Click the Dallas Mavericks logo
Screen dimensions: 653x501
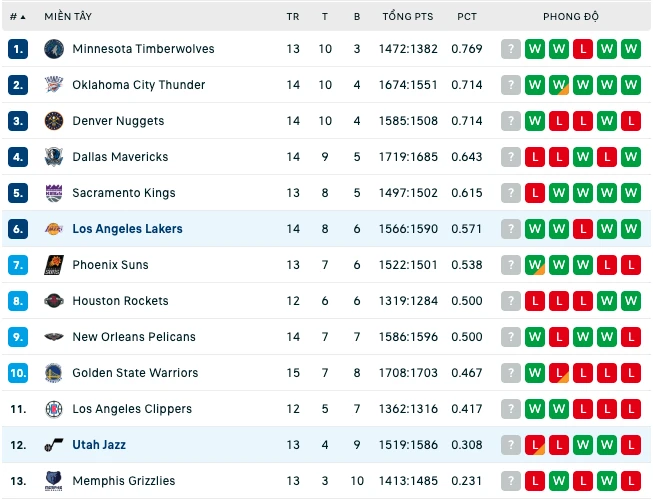pyautogui.click(x=54, y=157)
